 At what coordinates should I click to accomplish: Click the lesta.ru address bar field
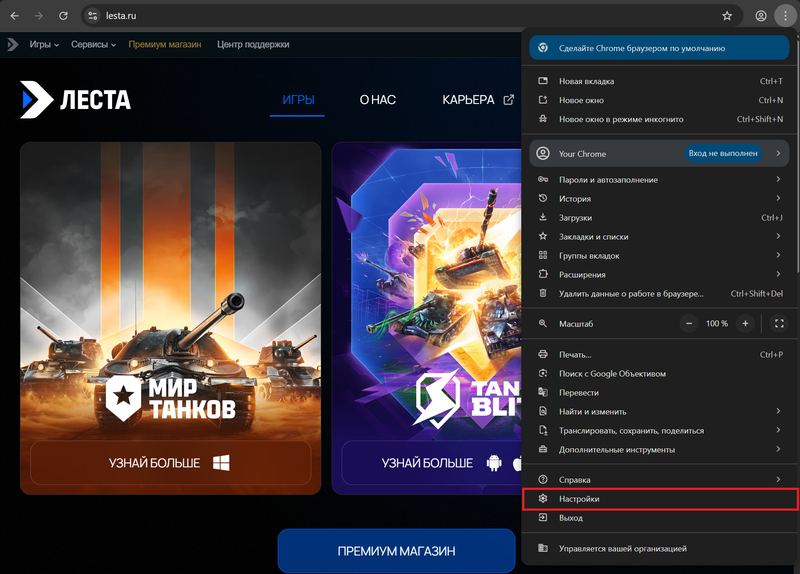coord(400,16)
